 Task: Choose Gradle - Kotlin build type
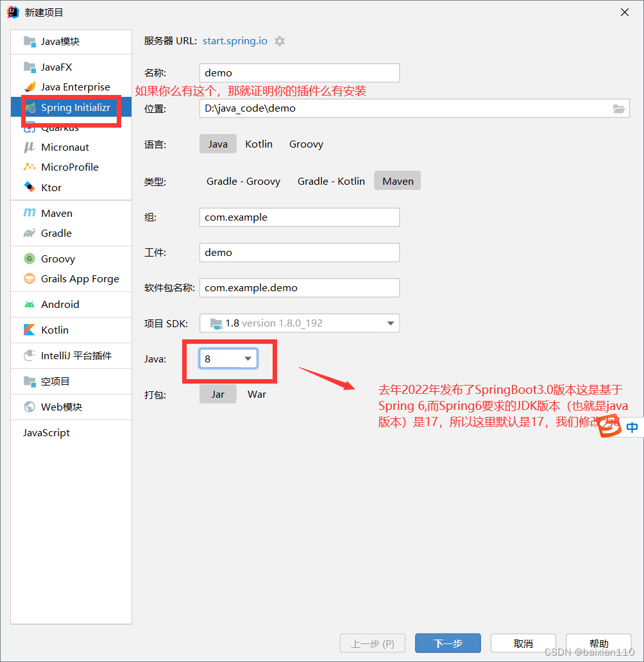click(331, 181)
